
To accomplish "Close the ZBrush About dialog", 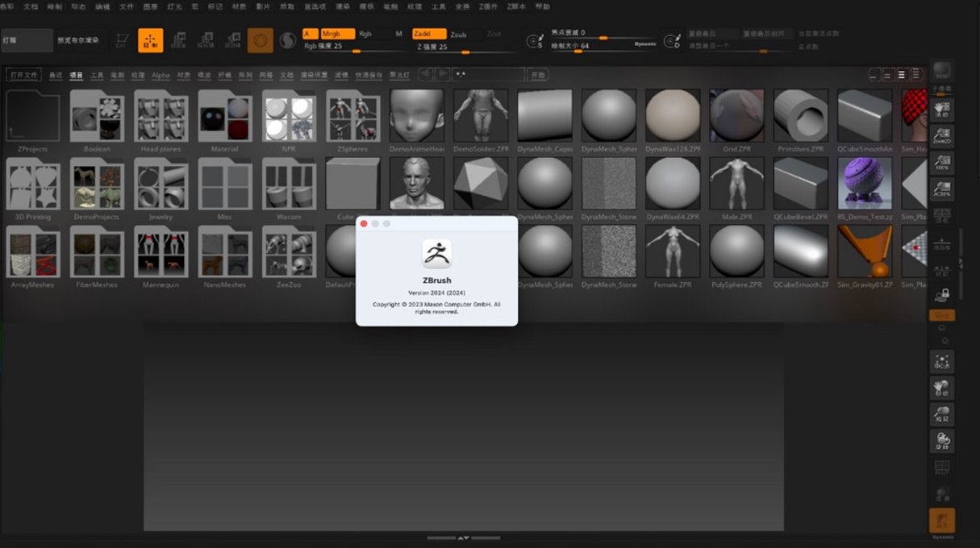I will (364, 223).
